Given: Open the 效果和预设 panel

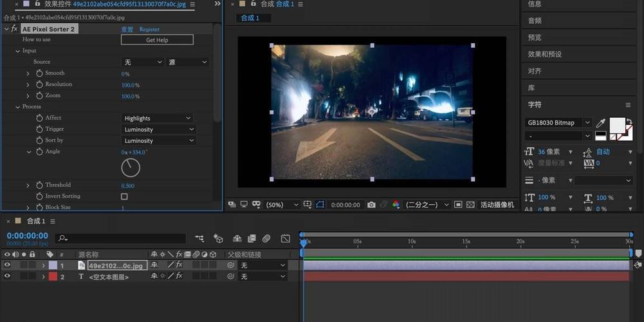Looking at the screenshot, I should click(x=544, y=54).
